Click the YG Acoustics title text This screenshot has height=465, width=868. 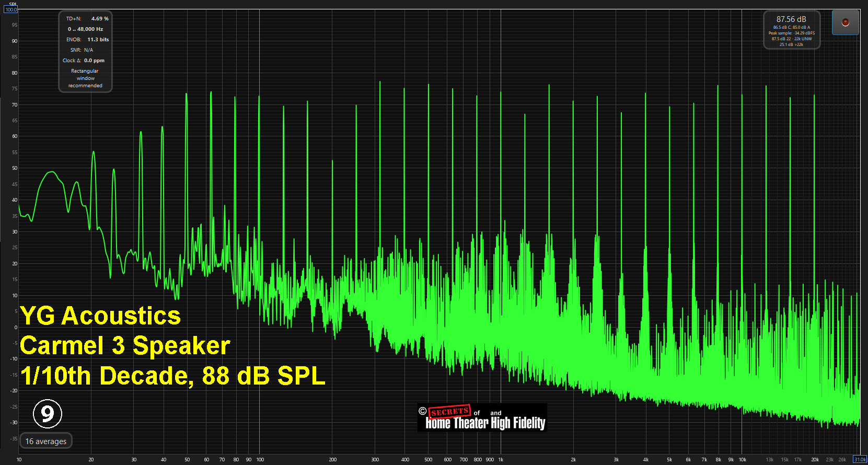pos(100,316)
